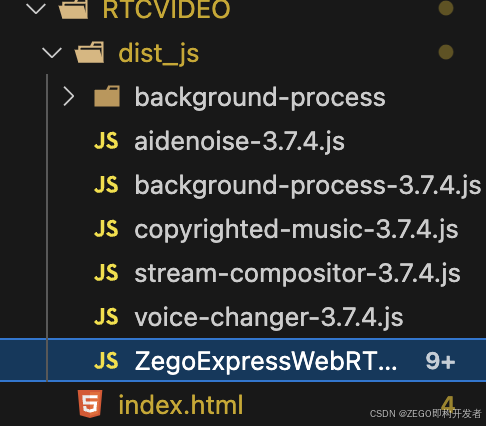Select the dist_js folder name
The image size is (486, 426).
[x=159, y=54]
